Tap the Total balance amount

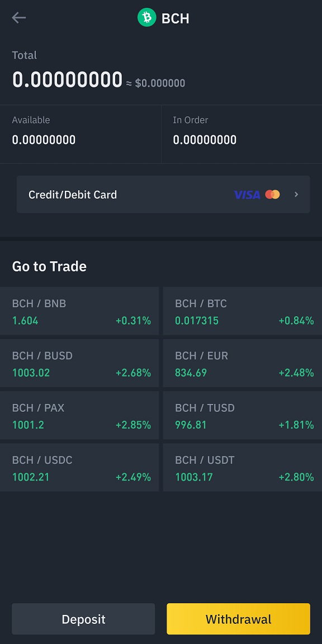67,79
